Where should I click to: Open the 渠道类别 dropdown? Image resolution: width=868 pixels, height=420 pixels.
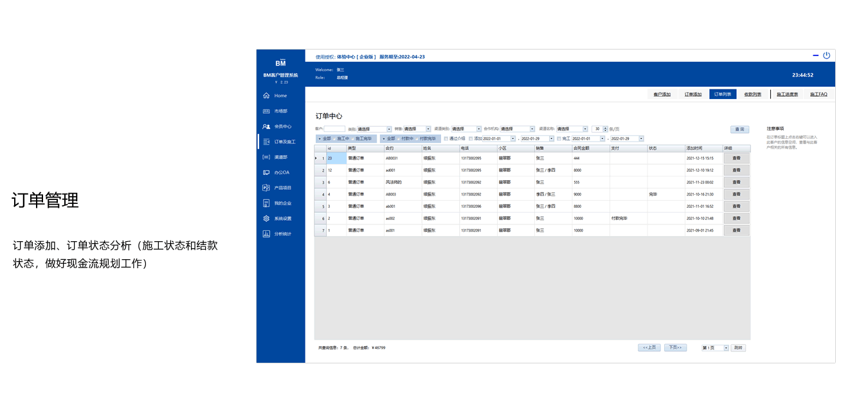tap(466, 129)
